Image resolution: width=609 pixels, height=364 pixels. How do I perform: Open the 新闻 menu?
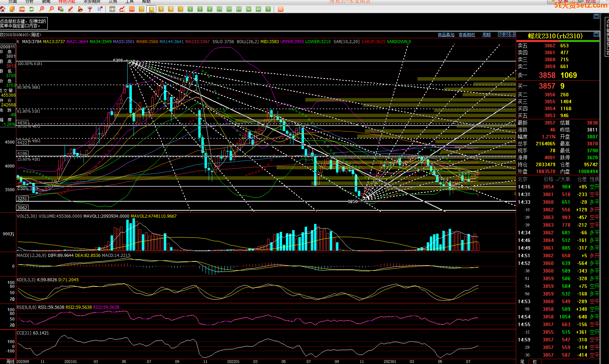pos(46,1)
